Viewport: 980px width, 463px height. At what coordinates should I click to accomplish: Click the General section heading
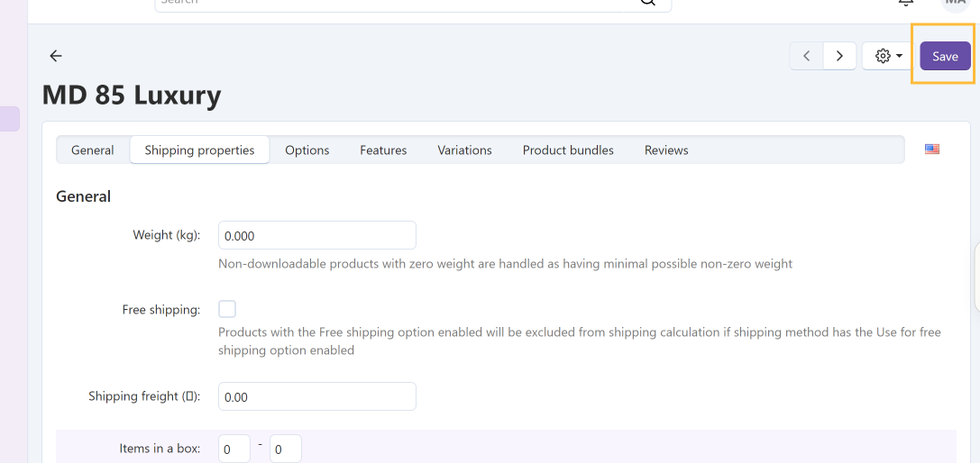pyautogui.click(x=83, y=196)
